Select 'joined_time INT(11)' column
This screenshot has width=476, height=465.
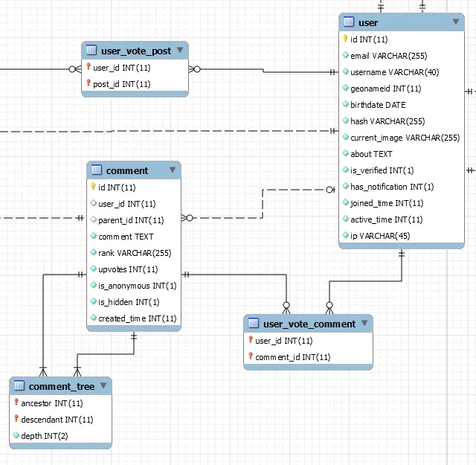click(387, 203)
